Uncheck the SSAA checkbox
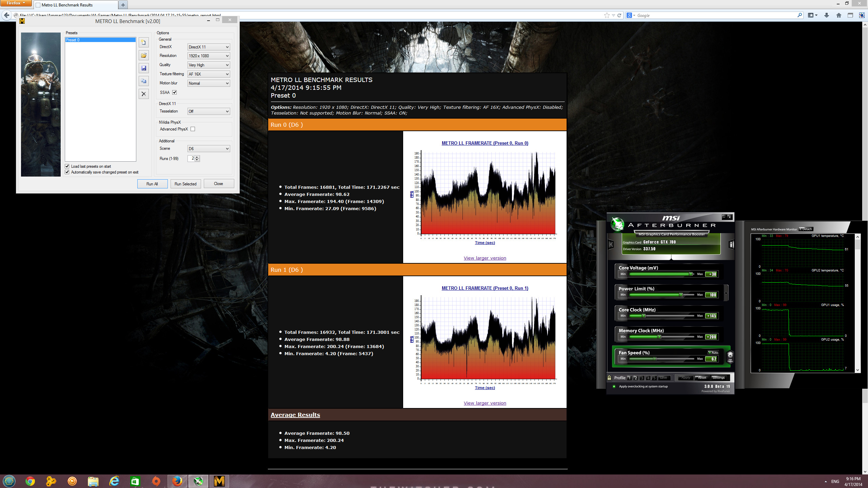The width and height of the screenshot is (868, 488). click(x=175, y=93)
